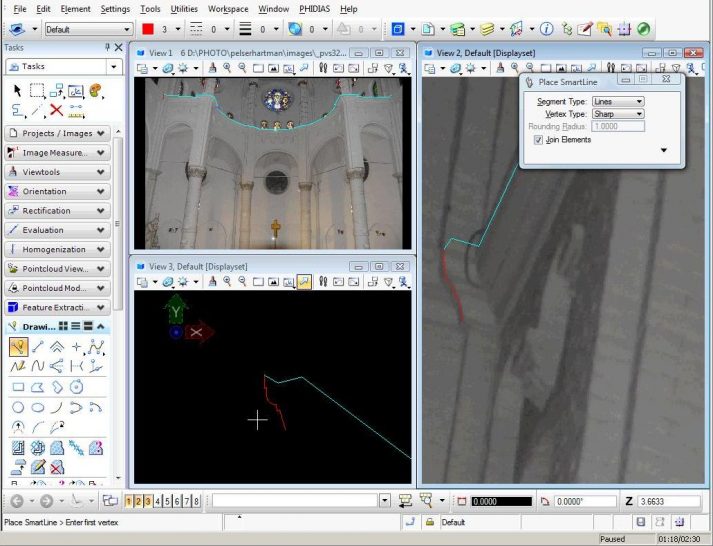Click the Window Area icon in View 1

point(258,68)
